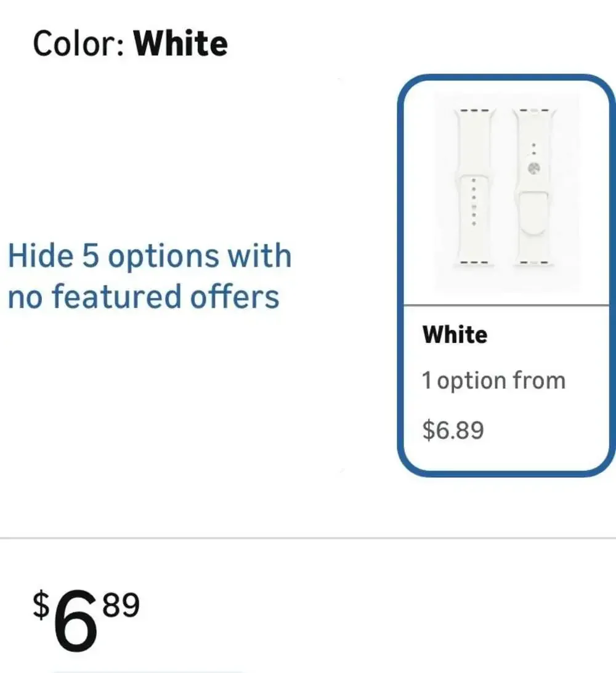The height and width of the screenshot is (673, 616).
Task: Click the adjustment holes on left strap
Action: tap(474, 201)
